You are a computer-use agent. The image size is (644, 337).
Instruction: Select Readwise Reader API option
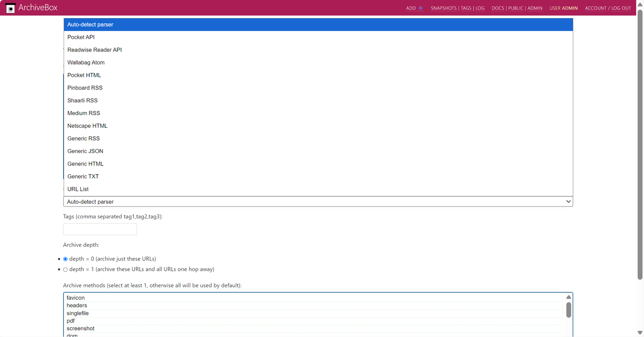click(x=318, y=50)
